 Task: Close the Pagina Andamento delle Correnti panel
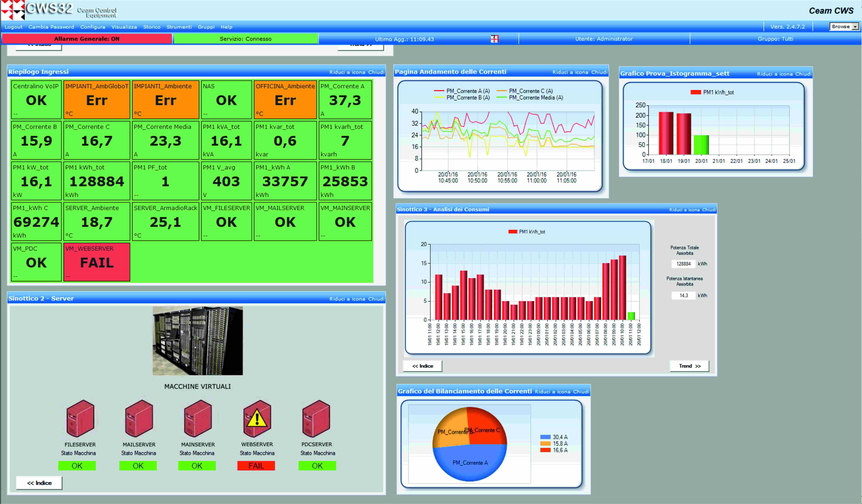coord(599,72)
